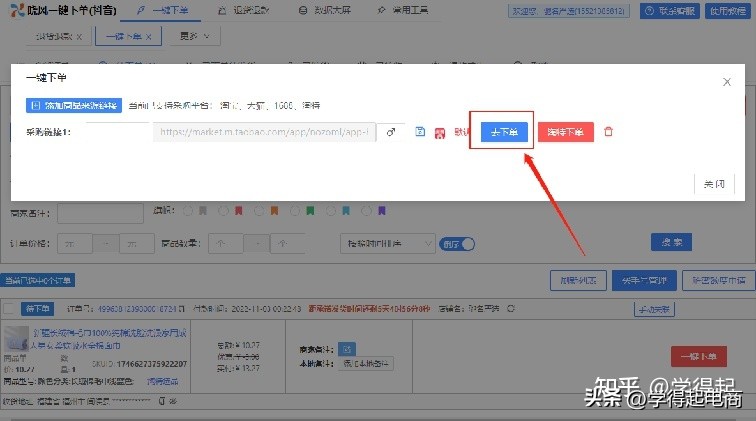
Task: Select the green flag radio button
Action: [x=295, y=211]
